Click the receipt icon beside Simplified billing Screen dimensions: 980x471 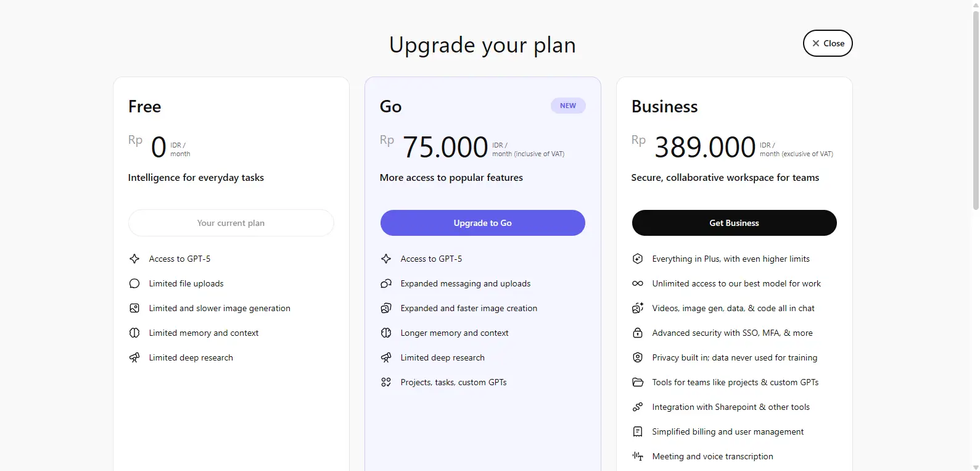click(638, 431)
